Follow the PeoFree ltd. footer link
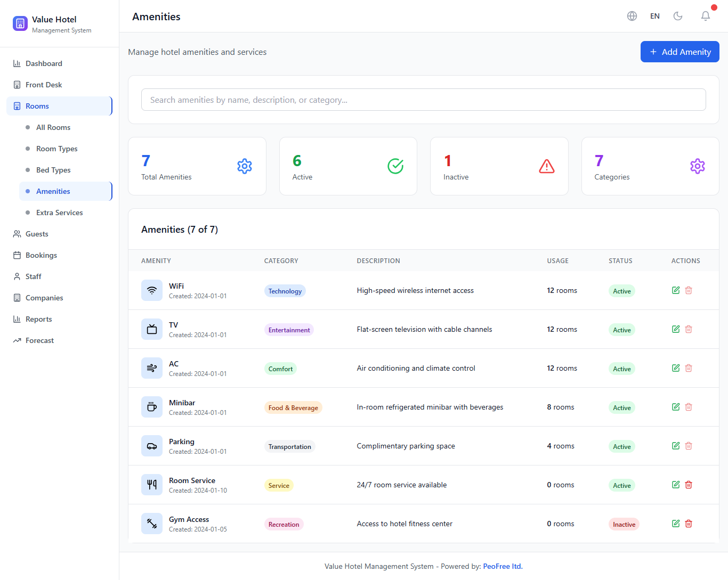The height and width of the screenshot is (580, 728). (x=503, y=566)
